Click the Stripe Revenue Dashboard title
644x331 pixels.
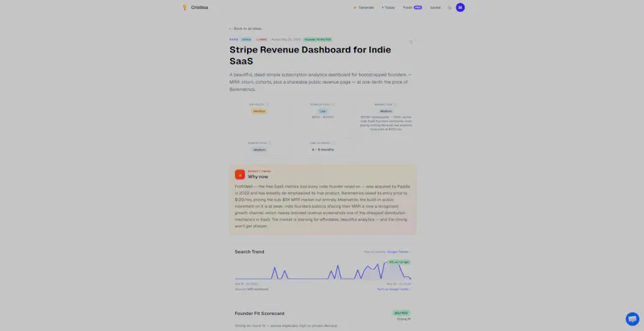pyautogui.click(x=310, y=56)
